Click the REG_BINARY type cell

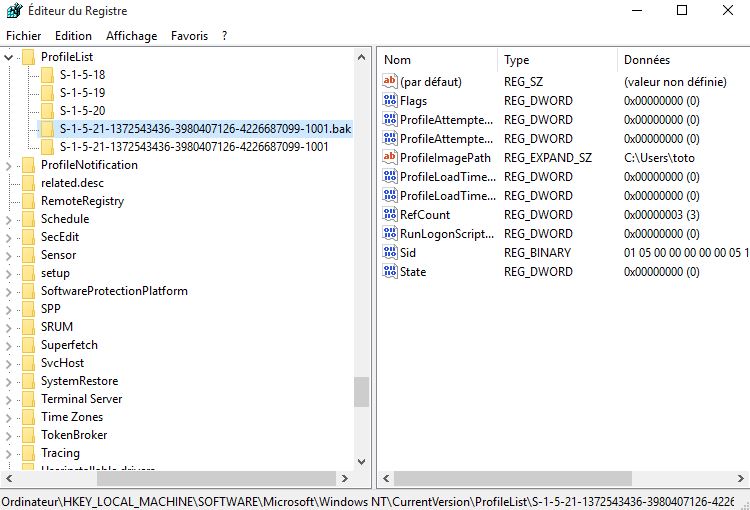point(537,253)
